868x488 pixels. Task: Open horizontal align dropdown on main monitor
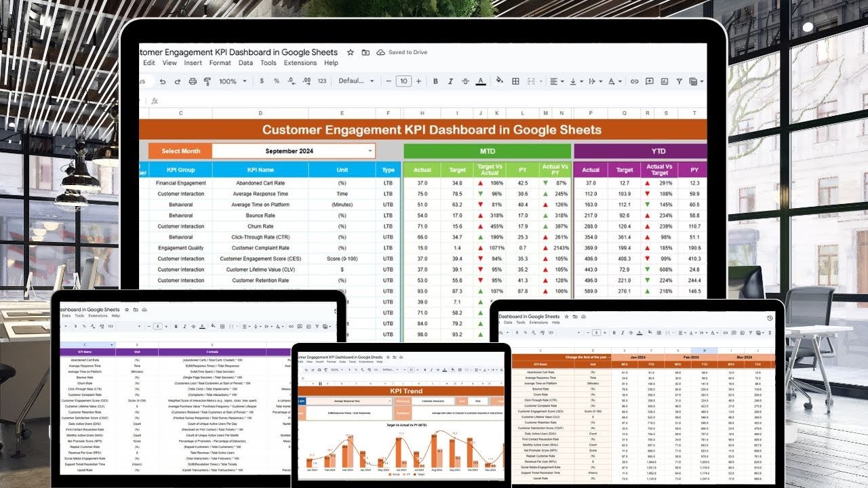557,81
